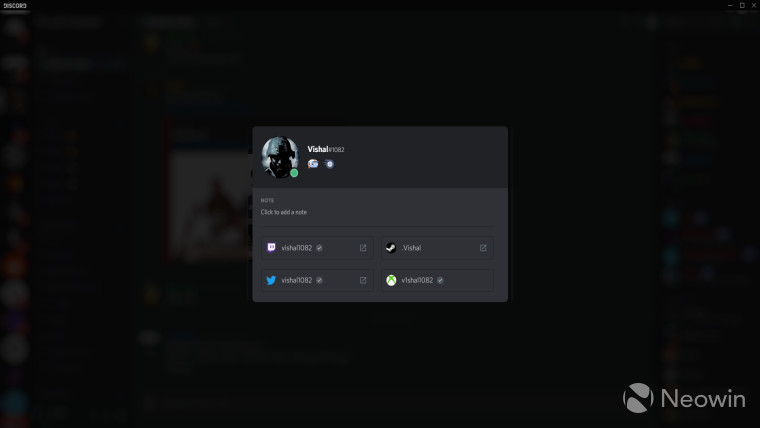This screenshot has width=760, height=428.
Task: Click the DISCORD title bar logo
Action: click(x=15, y=6)
